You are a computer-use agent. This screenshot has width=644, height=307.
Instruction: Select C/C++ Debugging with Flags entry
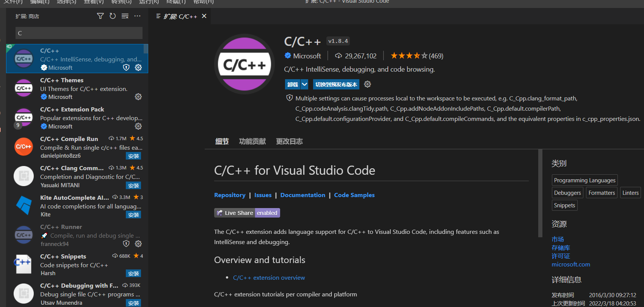click(77, 294)
